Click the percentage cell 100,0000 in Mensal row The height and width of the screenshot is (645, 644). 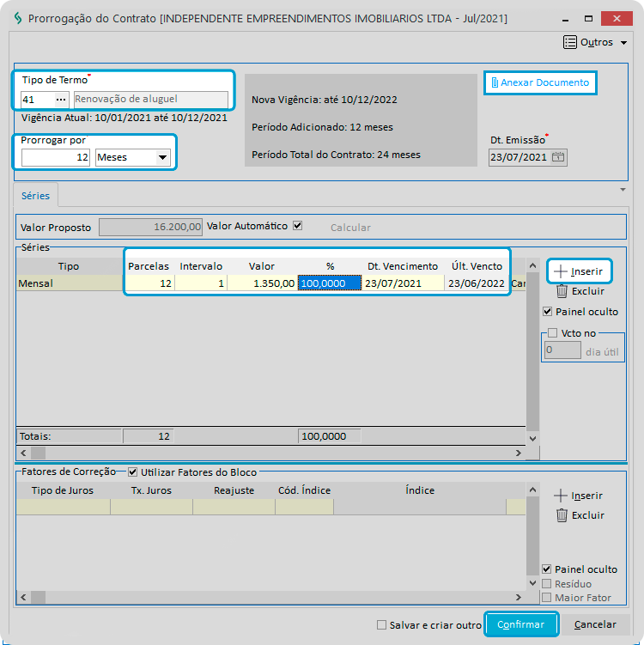330,283
